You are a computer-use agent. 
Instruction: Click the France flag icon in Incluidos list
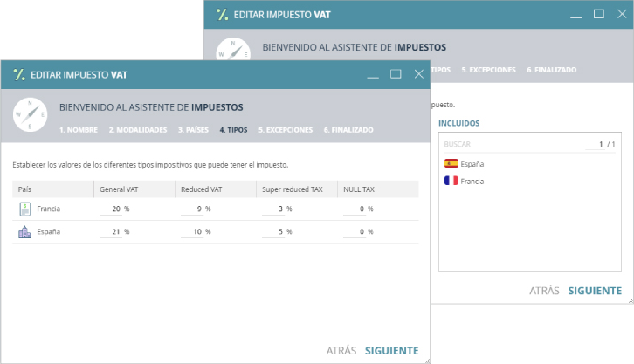click(x=451, y=181)
